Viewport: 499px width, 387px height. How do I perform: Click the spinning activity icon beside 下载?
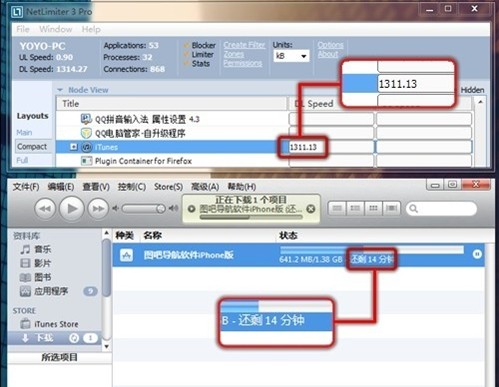74,338
